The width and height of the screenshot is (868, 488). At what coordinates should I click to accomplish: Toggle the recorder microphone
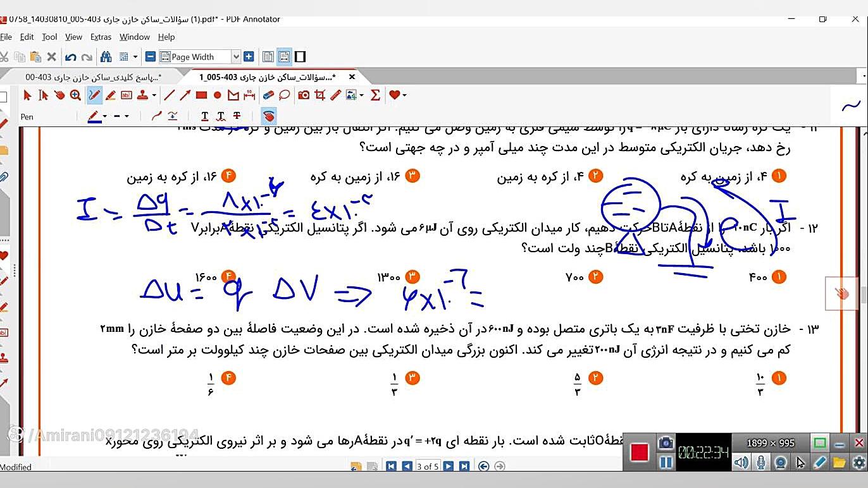pyautogui.click(x=760, y=463)
